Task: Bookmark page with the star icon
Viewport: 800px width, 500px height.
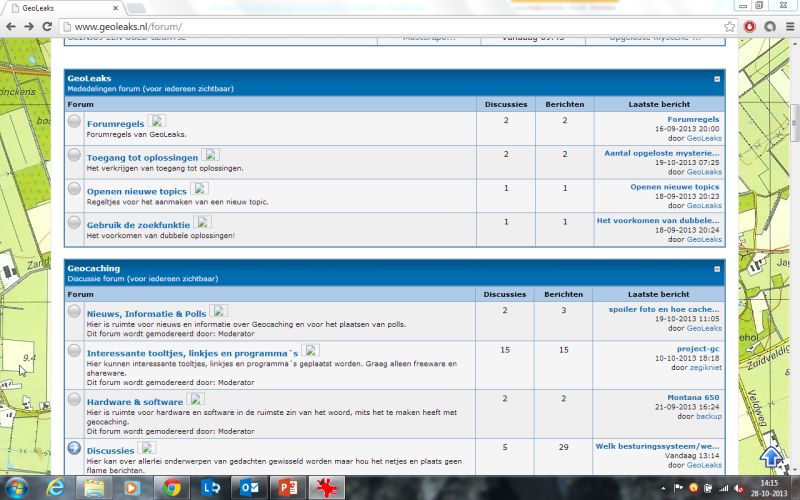Action: click(730, 27)
